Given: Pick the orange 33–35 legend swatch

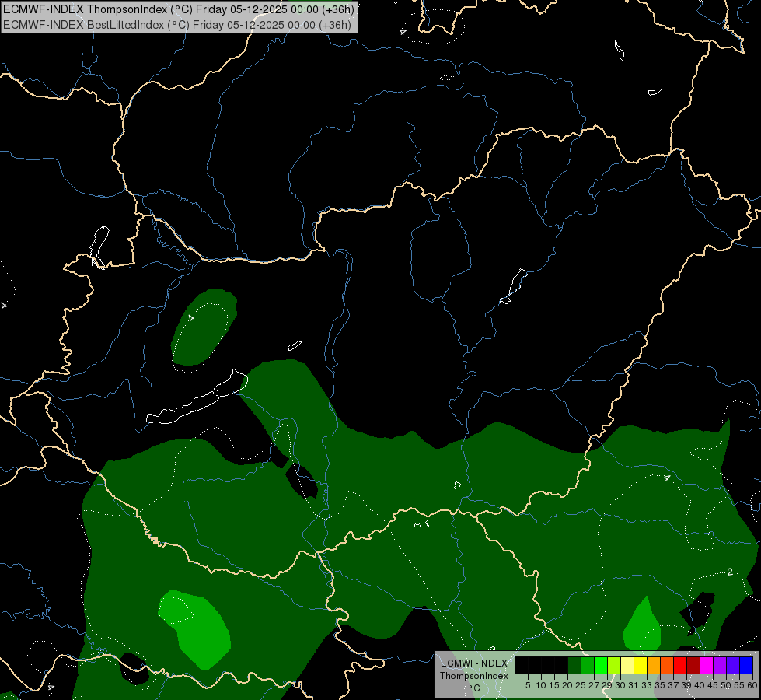Looking at the screenshot, I should point(654,665).
